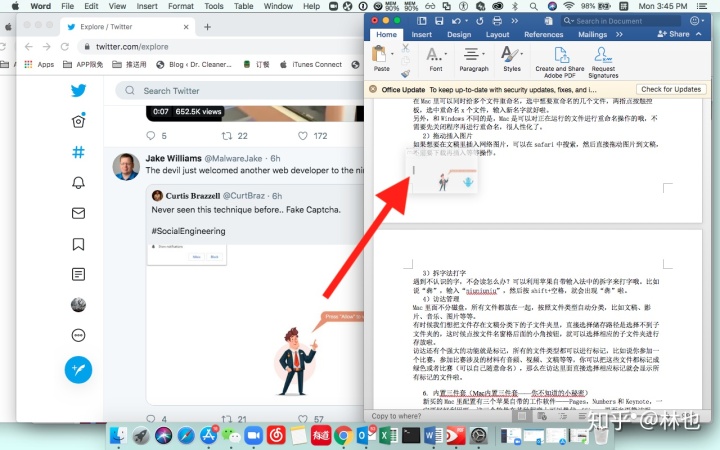This screenshot has width=720, height=450.
Task: Open Twitter Home icon with notification dot
Action: 79,121
